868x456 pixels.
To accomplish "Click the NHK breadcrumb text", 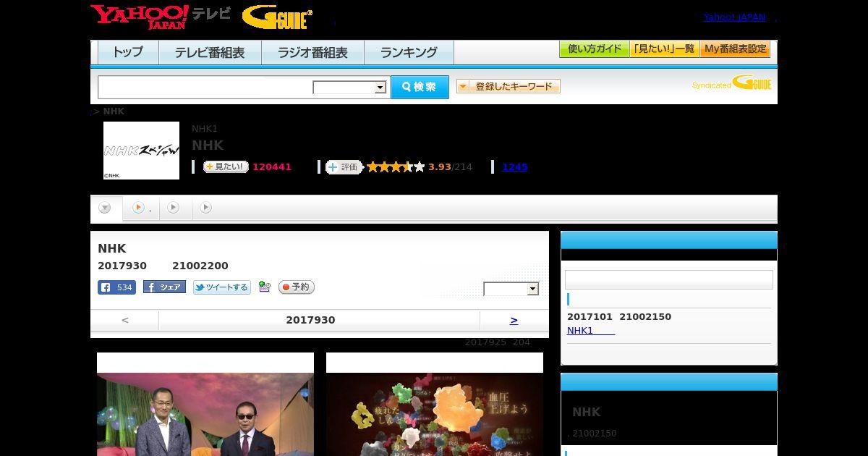I will (114, 111).
